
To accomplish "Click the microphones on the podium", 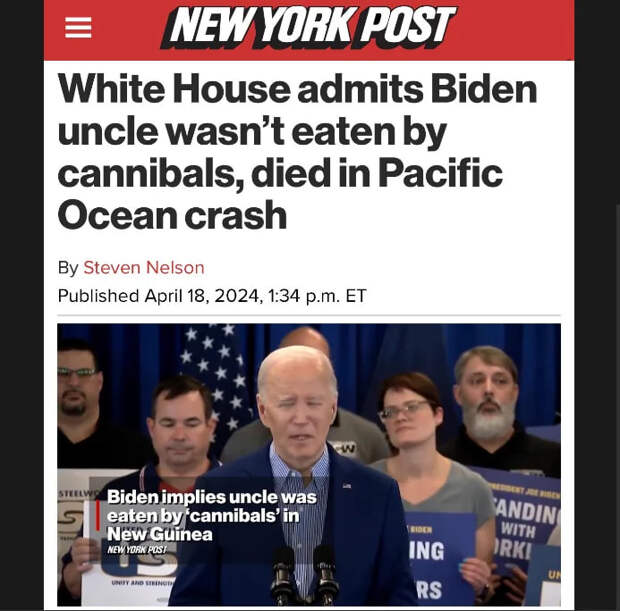I will [304, 575].
